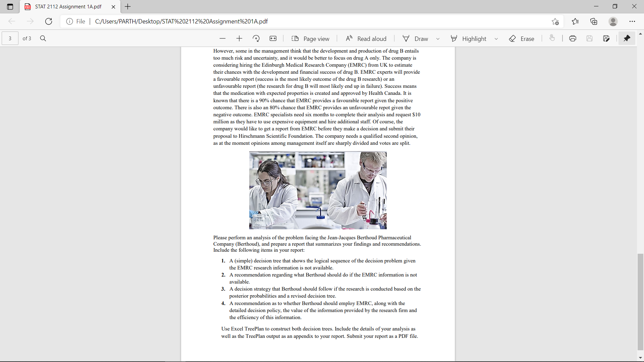
Task: Click the Collections icon in the browser toolbar
Action: tap(594, 21)
